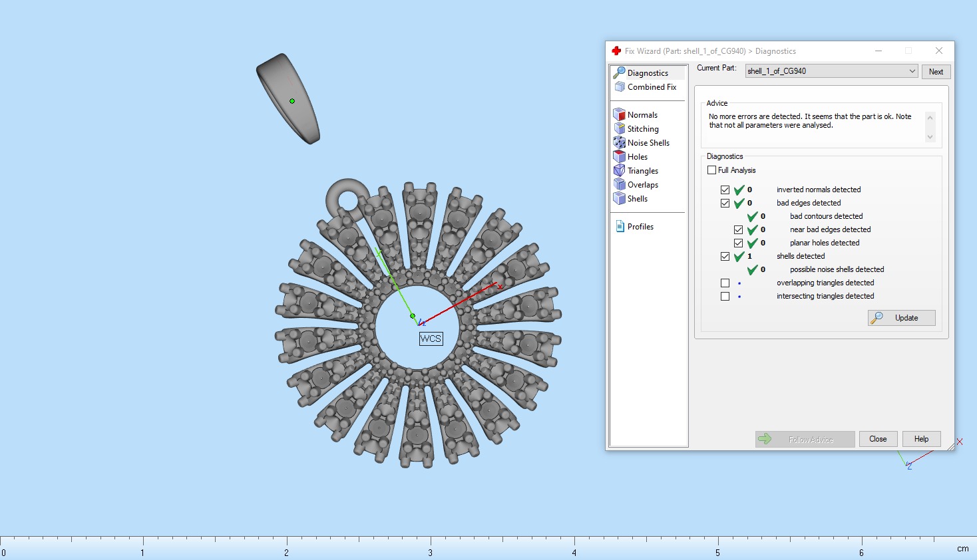Open the Triangles fix icon
The width and height of the screenshot is (977, 560).
point(619,170)
